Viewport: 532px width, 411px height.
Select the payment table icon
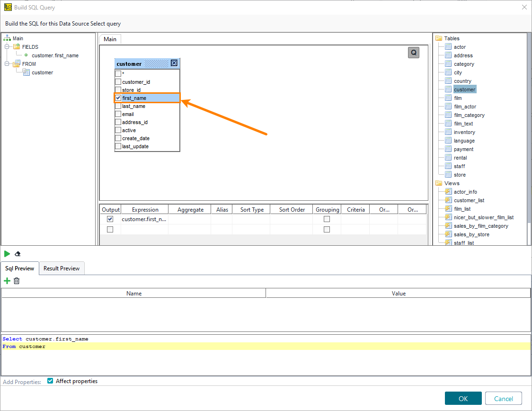pos(448,149)
